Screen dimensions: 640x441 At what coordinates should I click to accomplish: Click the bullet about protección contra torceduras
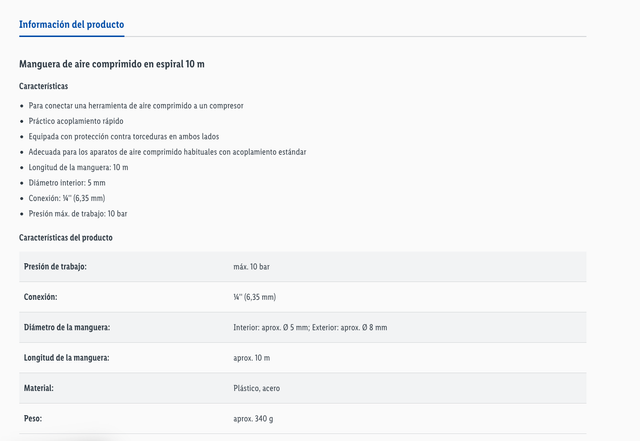pos(123,136)
